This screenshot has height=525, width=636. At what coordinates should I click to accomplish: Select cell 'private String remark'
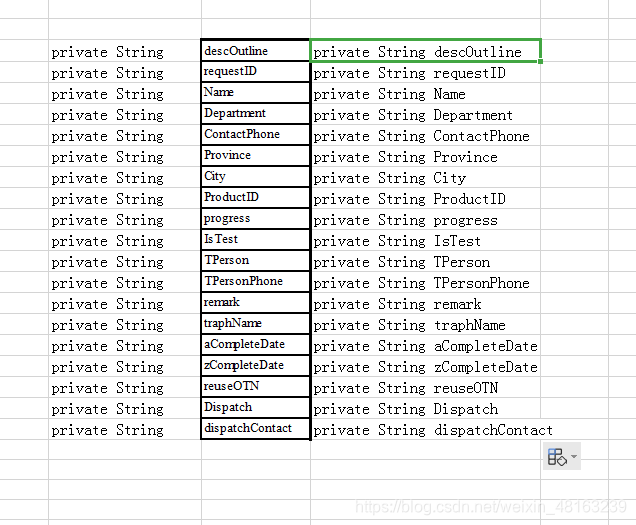point(425,303)
